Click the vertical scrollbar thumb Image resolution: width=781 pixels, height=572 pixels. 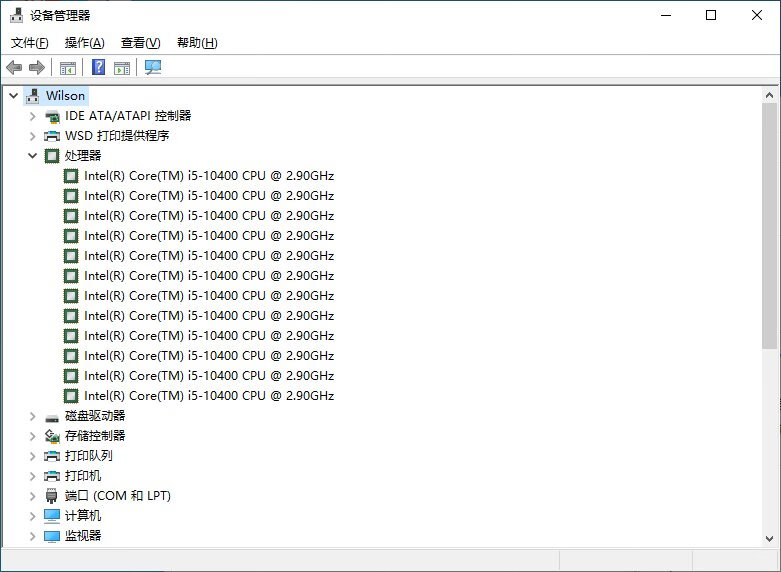(x=769, y=226)
